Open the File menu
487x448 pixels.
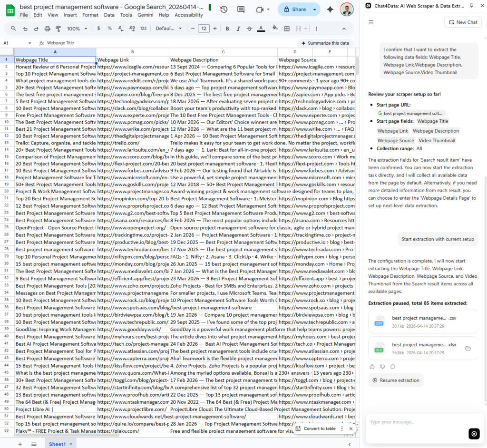[x=24, y=15]
